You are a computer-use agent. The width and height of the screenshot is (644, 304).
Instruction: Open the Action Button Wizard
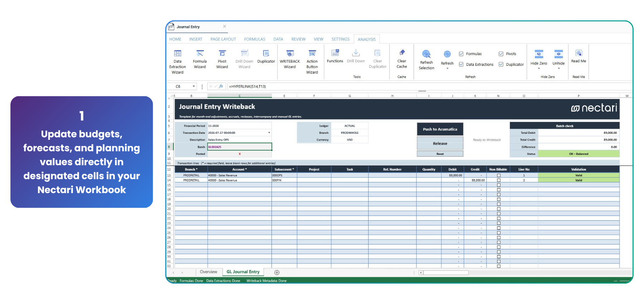click(312, 62)
